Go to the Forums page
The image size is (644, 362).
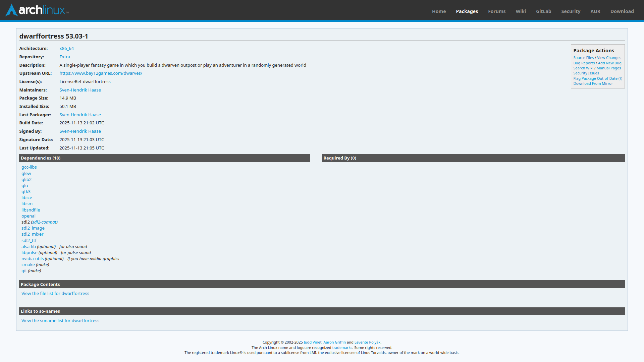tap(496, 11)
